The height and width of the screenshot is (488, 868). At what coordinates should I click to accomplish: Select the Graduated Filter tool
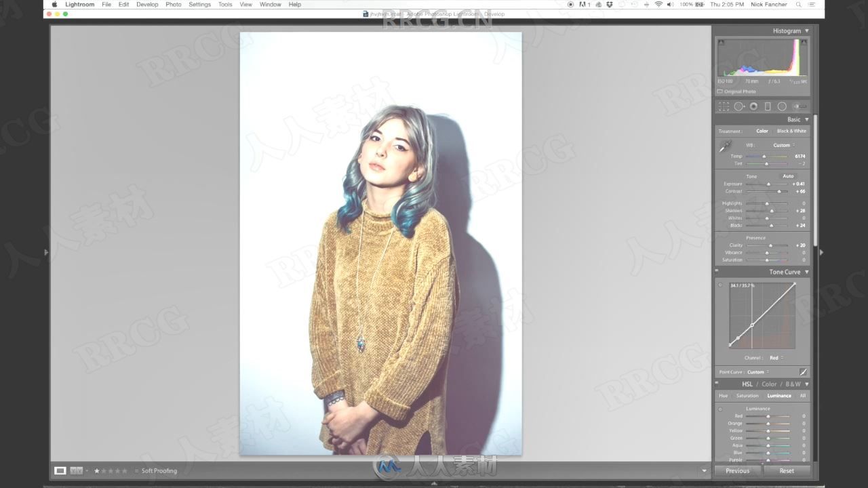(x=768, y=106)
